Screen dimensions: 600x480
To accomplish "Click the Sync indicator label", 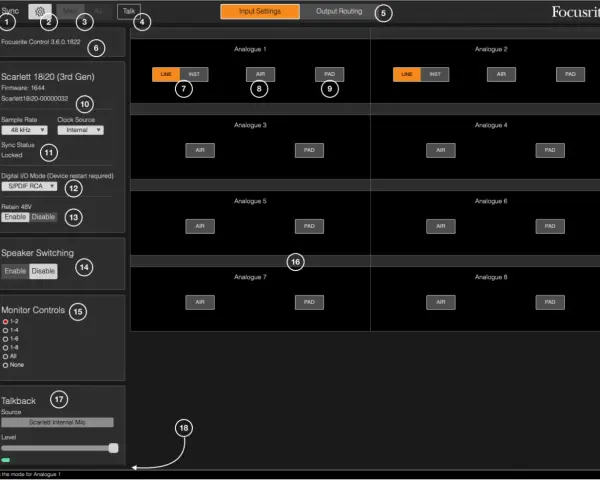I will click(x=10, y=11).
